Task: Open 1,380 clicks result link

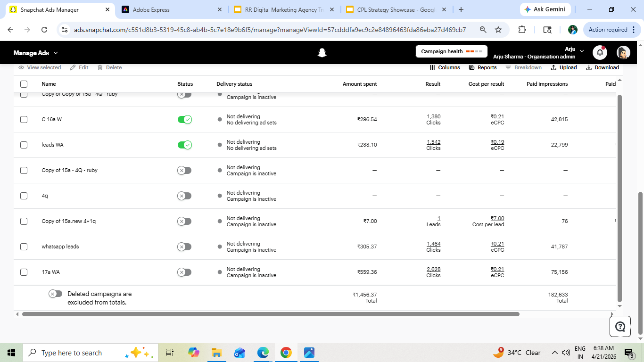Action: point(433,116)
